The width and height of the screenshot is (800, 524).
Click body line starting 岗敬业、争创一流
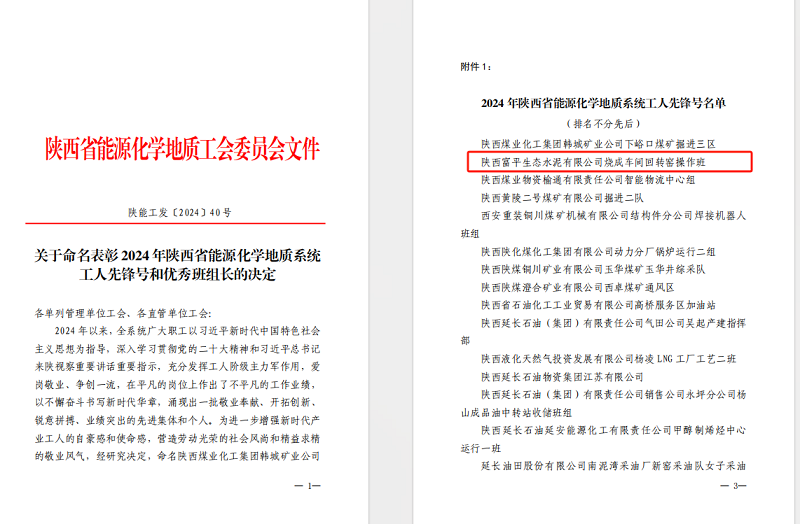point(176,385)
